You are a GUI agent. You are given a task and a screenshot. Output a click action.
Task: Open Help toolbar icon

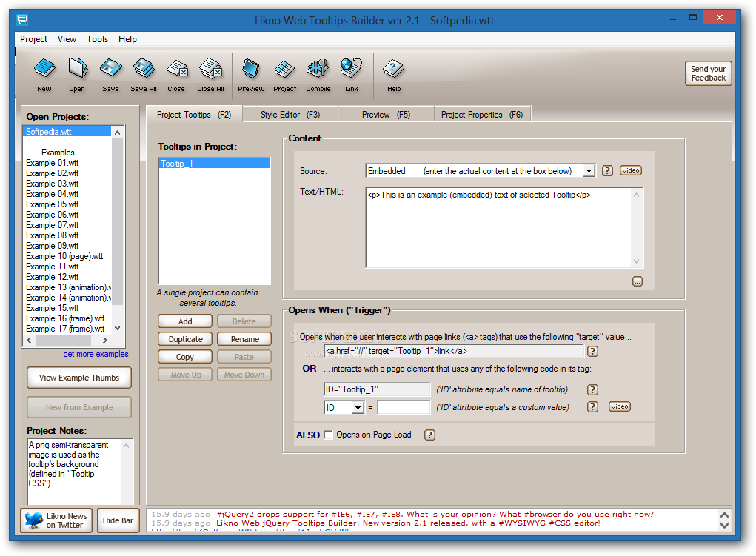coord(394,74)
